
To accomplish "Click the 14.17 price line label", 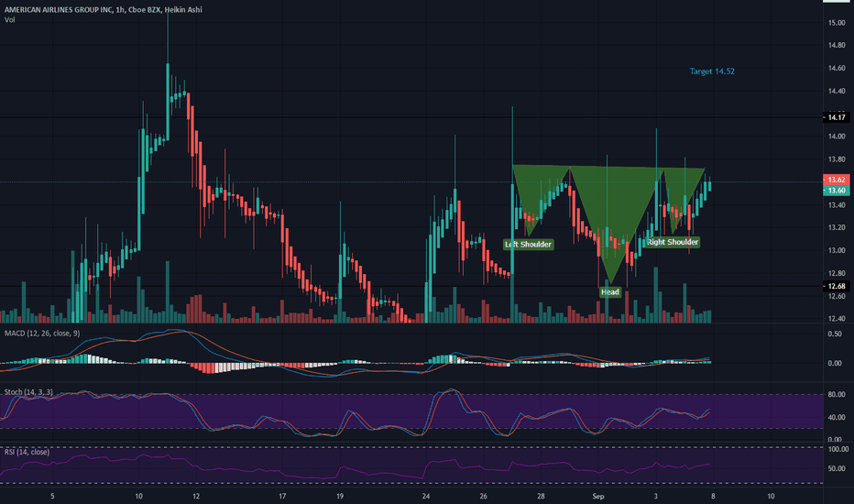I will click(x=836, y=117).
